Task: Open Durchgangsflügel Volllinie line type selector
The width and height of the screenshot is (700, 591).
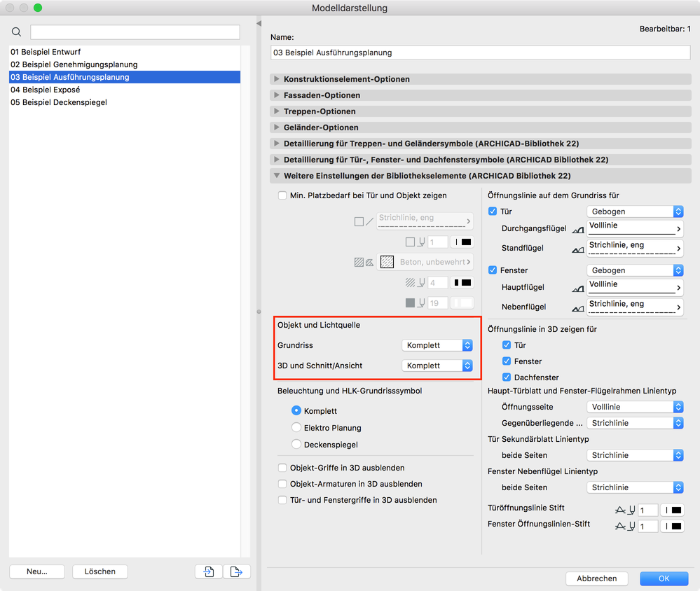Action: point(635,228)
